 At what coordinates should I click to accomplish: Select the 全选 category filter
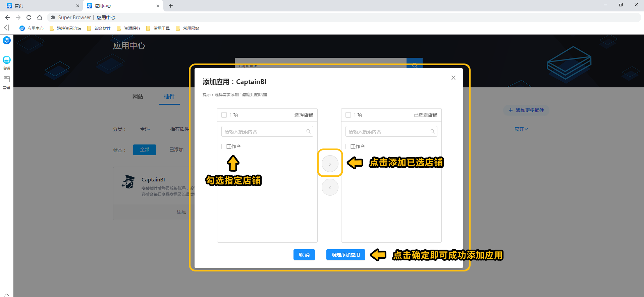pos(145,129)
